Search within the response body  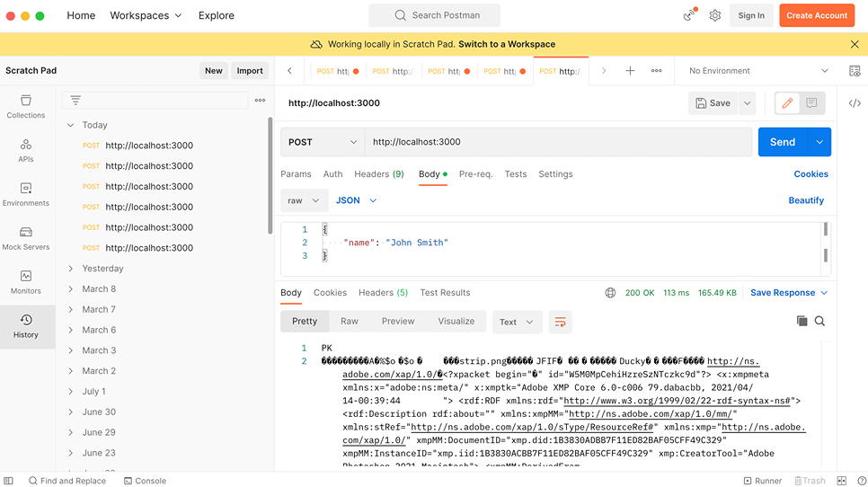pyautogui.click(x=819, y=321)
